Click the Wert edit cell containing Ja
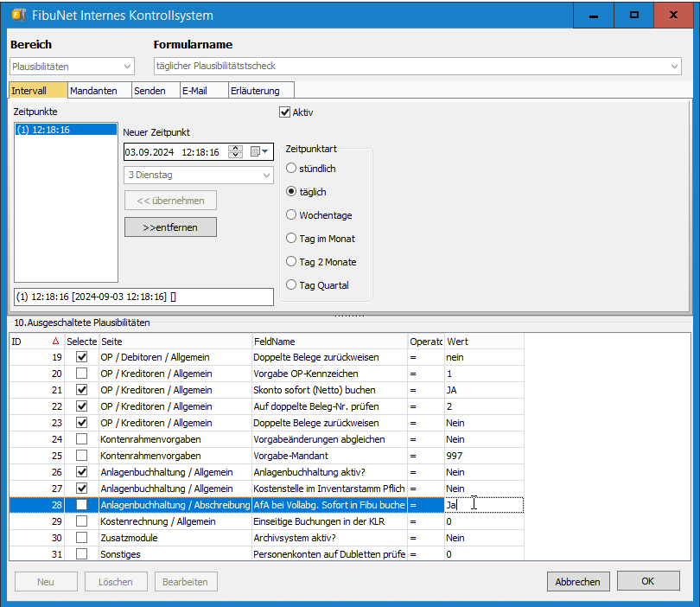The height and width of the screenshot is (607, 700). [x=484, y=505]
